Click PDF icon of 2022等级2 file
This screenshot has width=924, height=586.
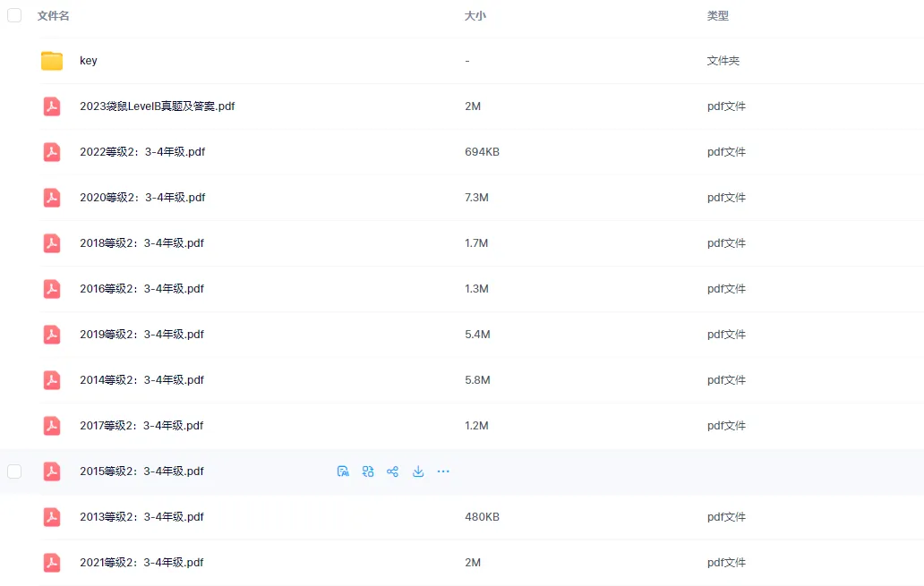point(52,152)
